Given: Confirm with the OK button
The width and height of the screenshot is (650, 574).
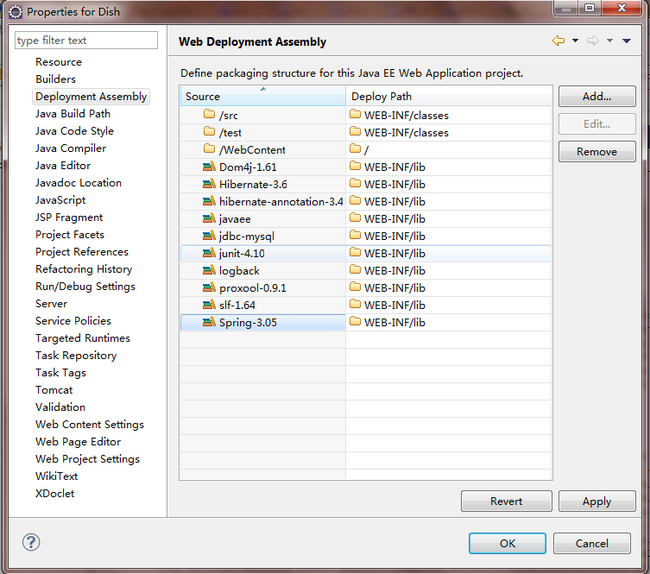Looking at the screenshot, I should [507, 543].
